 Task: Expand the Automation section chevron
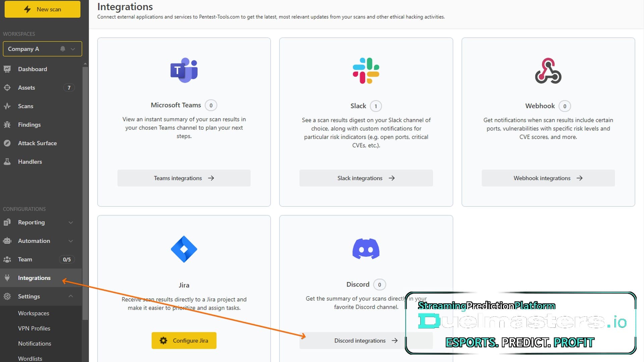pos(71,241)
